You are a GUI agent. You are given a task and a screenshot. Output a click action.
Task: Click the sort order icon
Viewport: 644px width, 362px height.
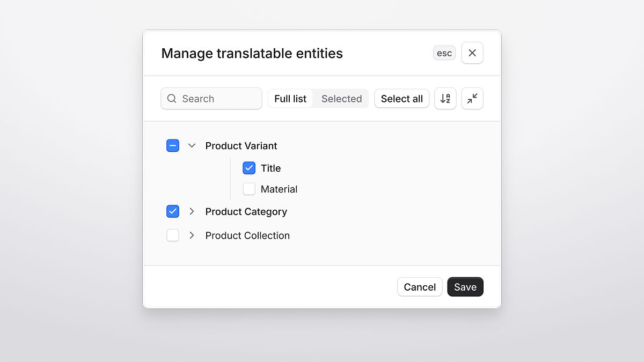(445, 98)
